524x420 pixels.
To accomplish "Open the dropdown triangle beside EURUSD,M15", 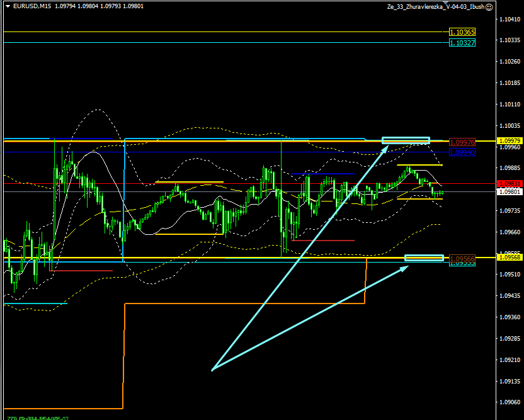I will (8, 6).
